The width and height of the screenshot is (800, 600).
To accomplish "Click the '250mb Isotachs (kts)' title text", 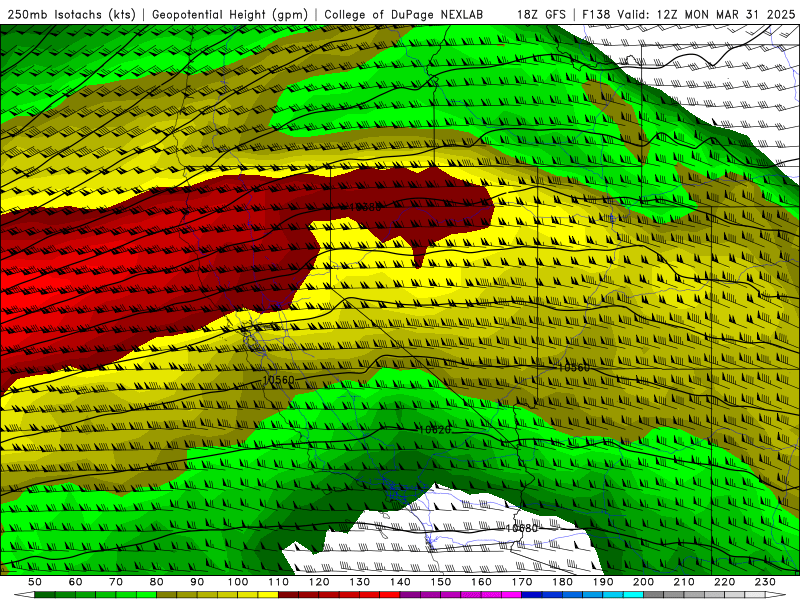I will 71,14.
